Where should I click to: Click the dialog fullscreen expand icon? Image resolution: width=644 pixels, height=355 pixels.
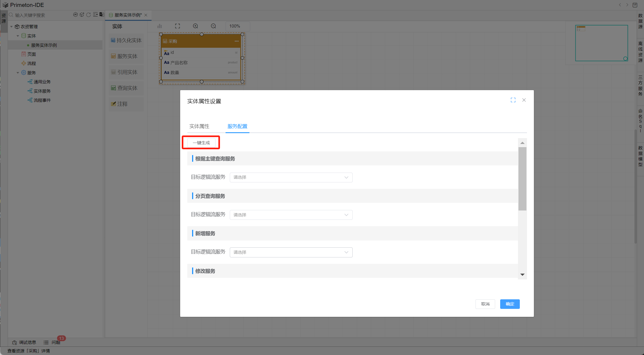click(513, 100)
